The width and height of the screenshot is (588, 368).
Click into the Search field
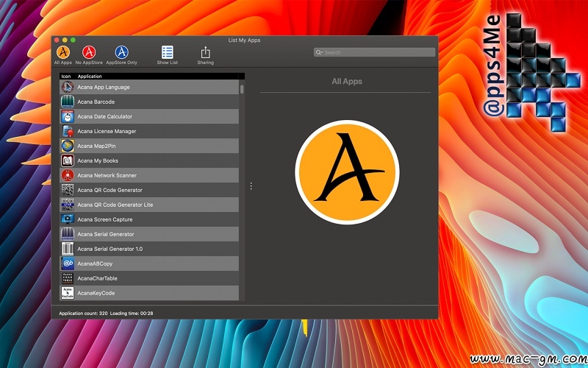374,52
